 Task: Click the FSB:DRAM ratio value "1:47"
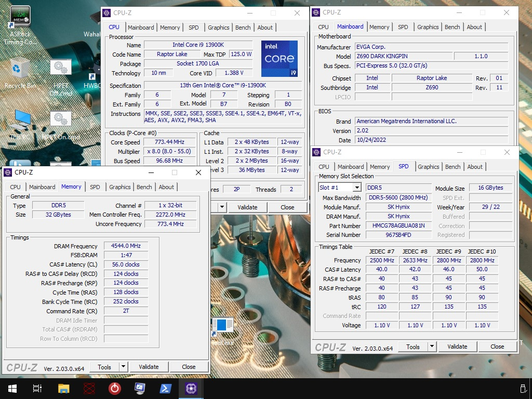126,255
